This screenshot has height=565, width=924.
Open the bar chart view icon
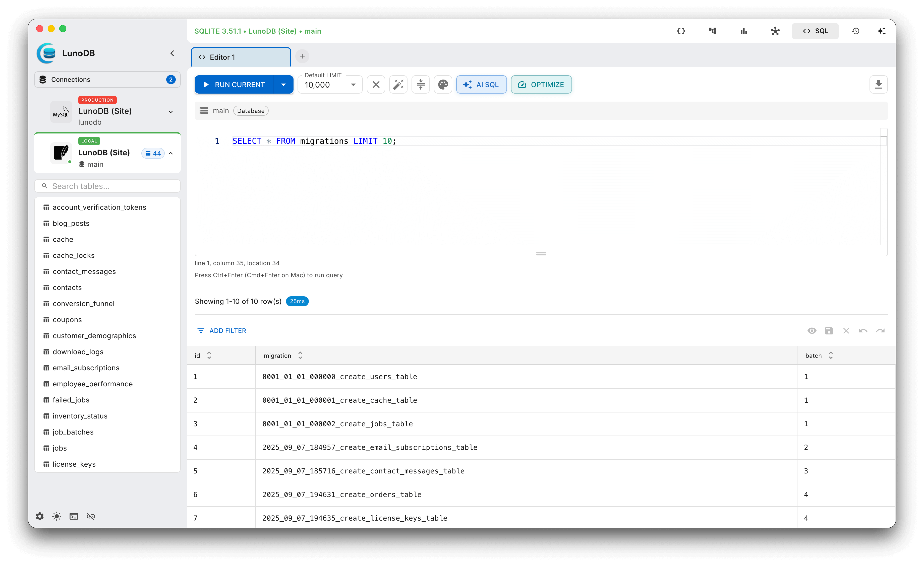(x=744, y=31)
